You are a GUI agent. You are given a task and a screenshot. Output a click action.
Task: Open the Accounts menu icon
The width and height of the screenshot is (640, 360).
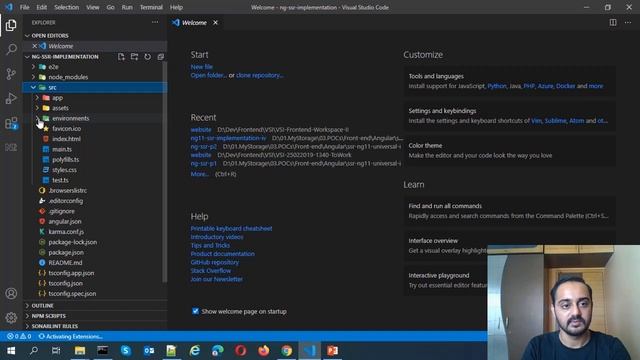11,293
